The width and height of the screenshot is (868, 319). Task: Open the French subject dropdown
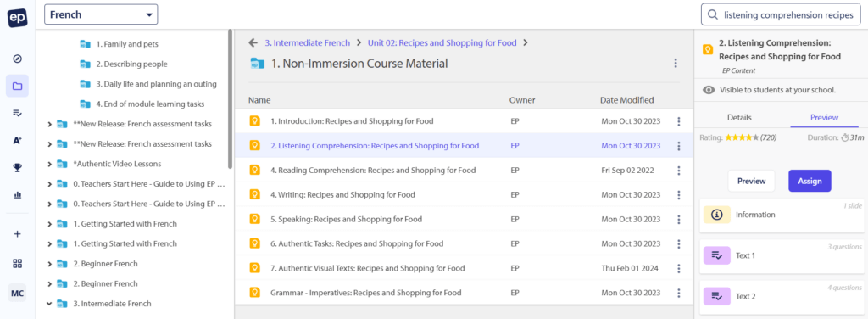coord(101,14)
